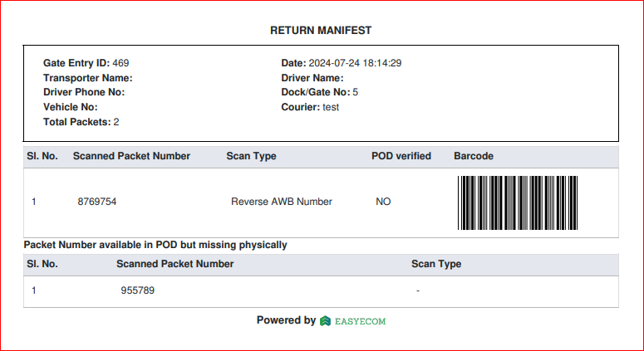Click the Courier value test

click(331, 107)
